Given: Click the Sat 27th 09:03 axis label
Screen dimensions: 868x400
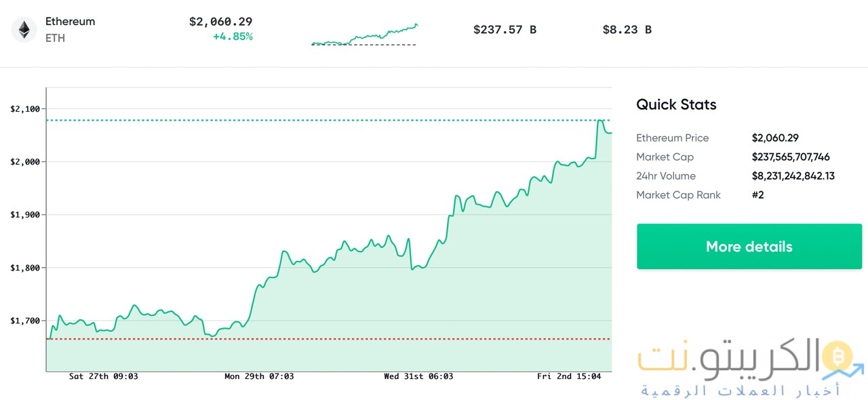Looking at the screenshot, I should (x=103, y=376).
